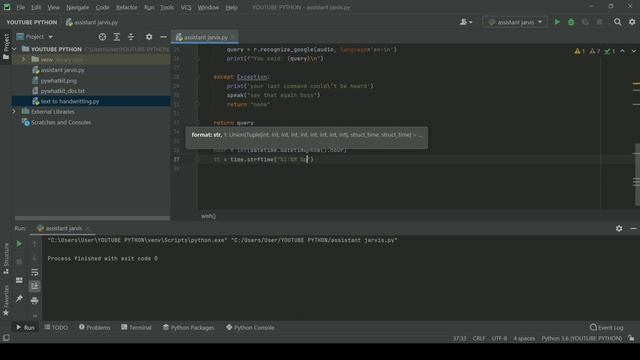The width and height of the screenshot is (640, 360).
Task: Open the File menu
Action: (x=20, y=7)
